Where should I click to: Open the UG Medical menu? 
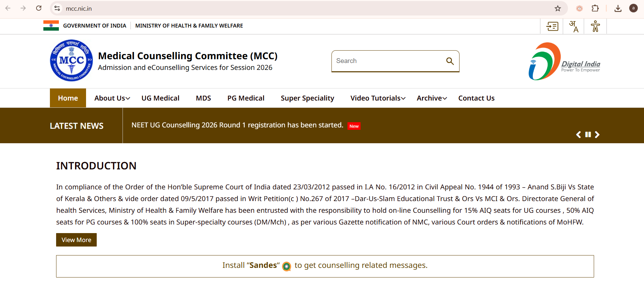pos(160,98)
